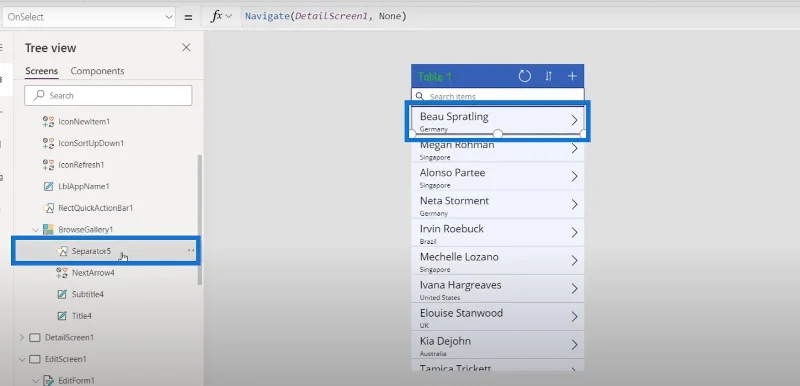800x386 pixels.
Task: Open Ivana Hargreaves with next arrow
Action: click(x=574, y=289)
